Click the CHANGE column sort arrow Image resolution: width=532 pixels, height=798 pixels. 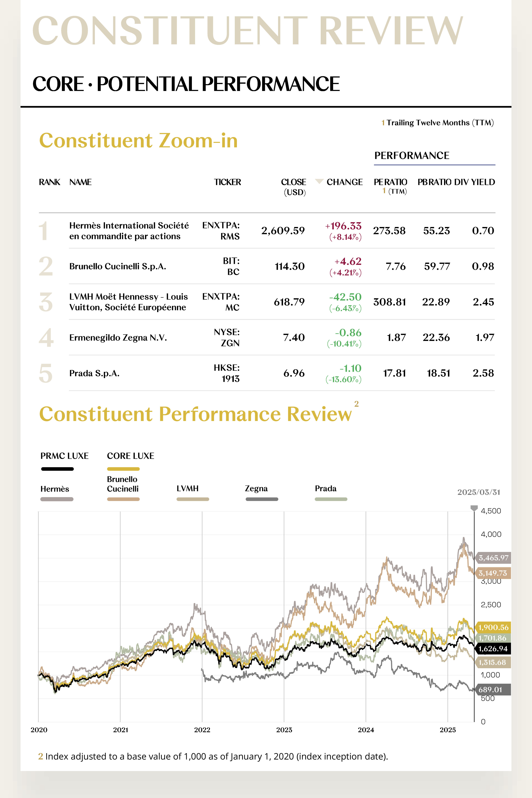click(319, 181)
